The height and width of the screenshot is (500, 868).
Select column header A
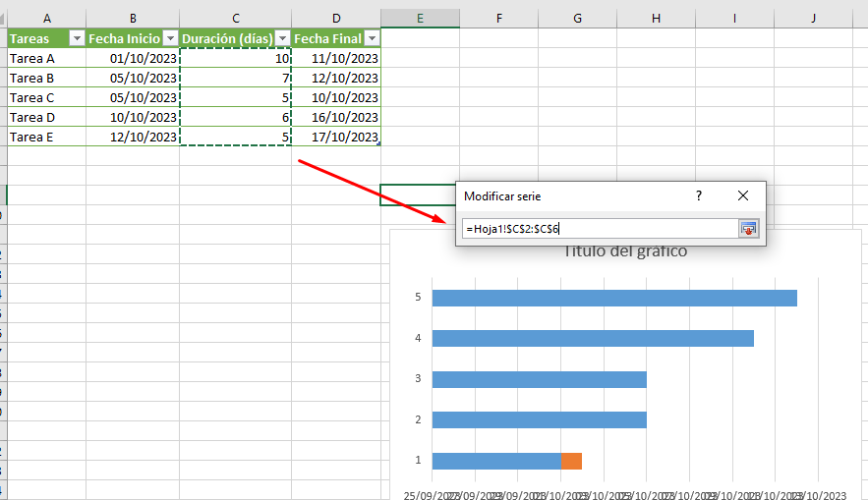pyautogui.click(x=47, y=18)
